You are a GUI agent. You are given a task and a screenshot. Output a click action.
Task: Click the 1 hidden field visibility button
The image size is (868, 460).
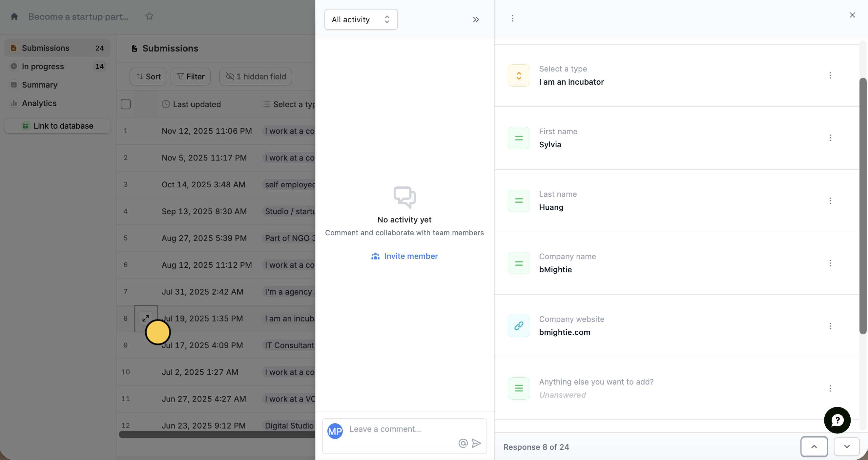(x=256, y=76)
